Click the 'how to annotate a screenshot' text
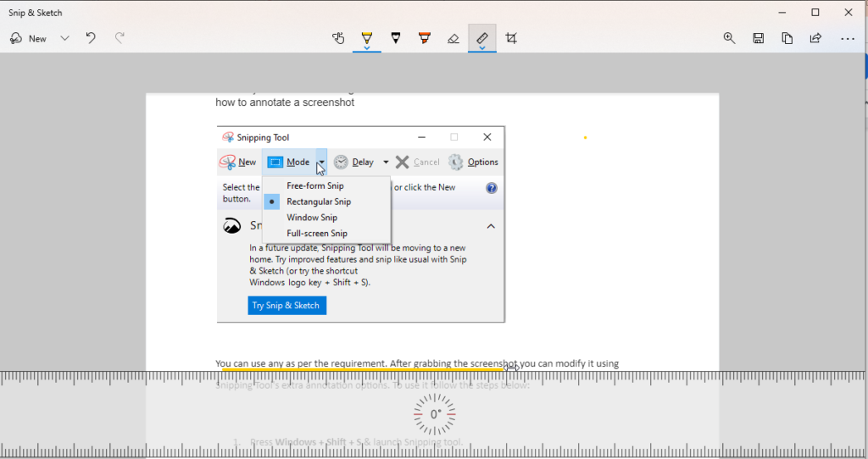 (x=285, y=102)
